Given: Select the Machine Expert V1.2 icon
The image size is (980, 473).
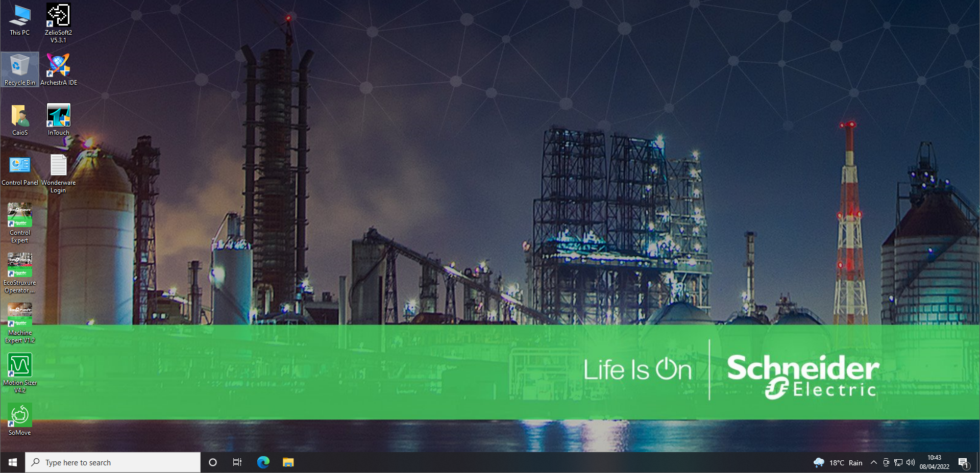Looking at the screenshot, I should coord(20,323).
